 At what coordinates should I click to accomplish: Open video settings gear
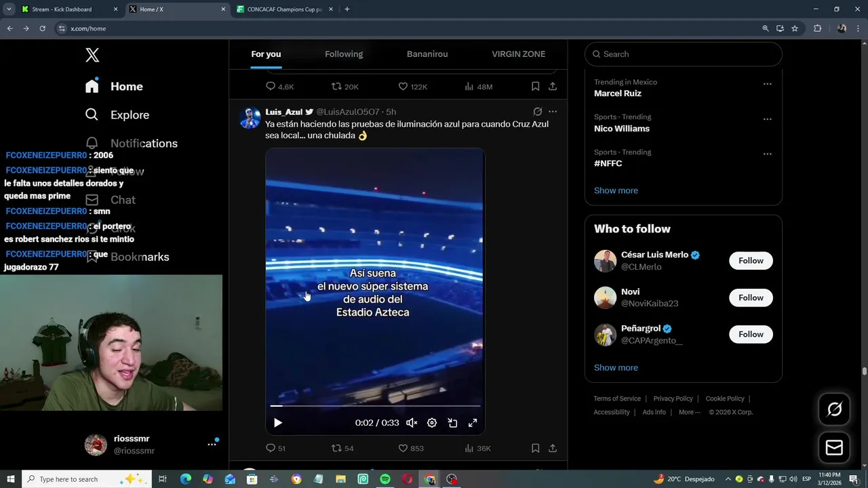(x=432, y=422)
